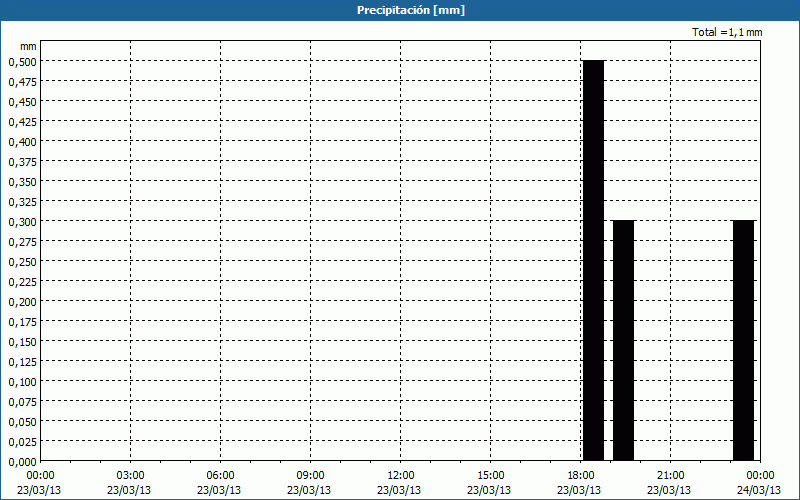
Task: Click the 09:00 time axis label
Action: (310, 476)
